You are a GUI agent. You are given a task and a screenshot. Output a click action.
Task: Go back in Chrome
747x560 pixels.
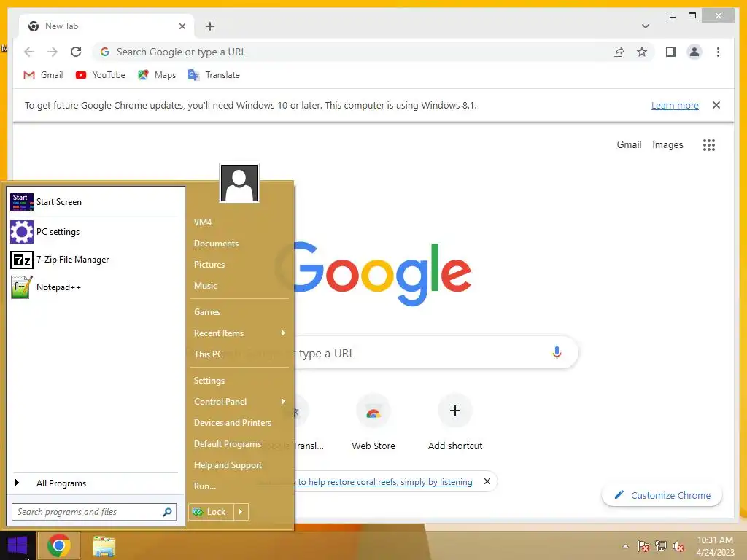[x=29, y=52]
